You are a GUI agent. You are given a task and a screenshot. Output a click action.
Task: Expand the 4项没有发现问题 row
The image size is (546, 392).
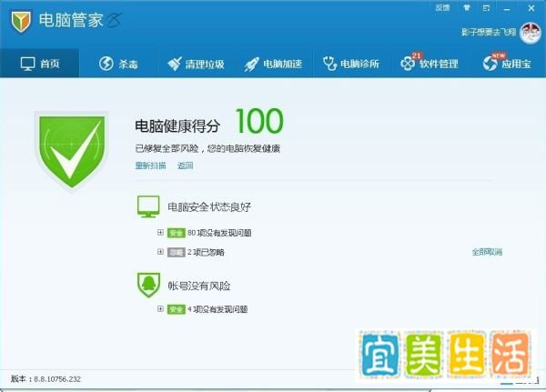point(160,308)
